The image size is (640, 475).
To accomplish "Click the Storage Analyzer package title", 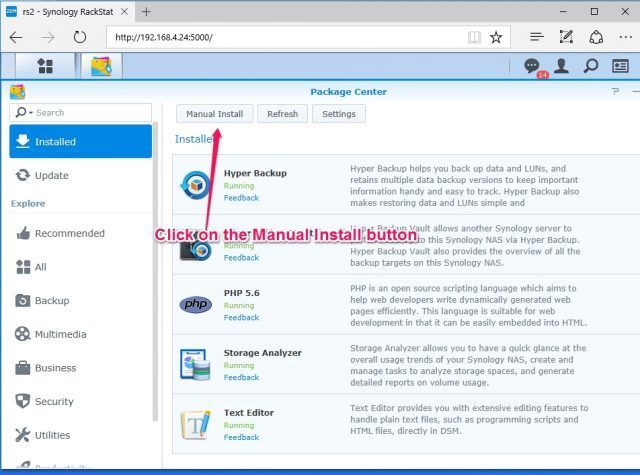I will coord(262,353).
